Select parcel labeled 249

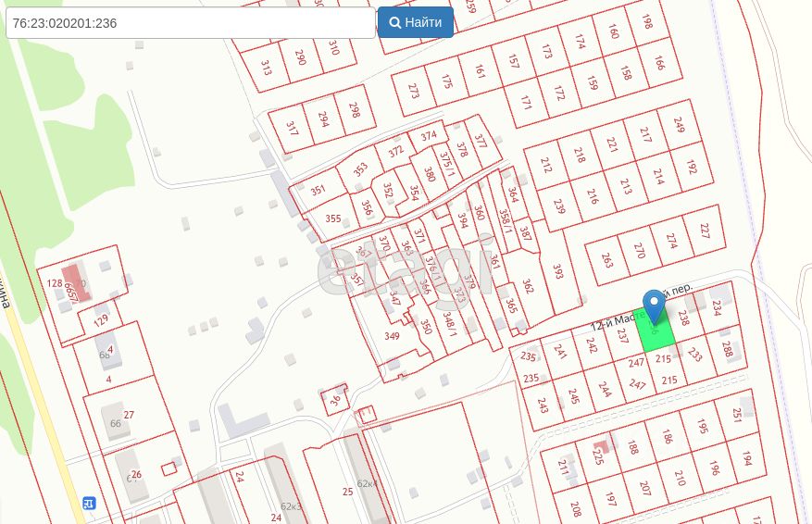click(680, 125)
